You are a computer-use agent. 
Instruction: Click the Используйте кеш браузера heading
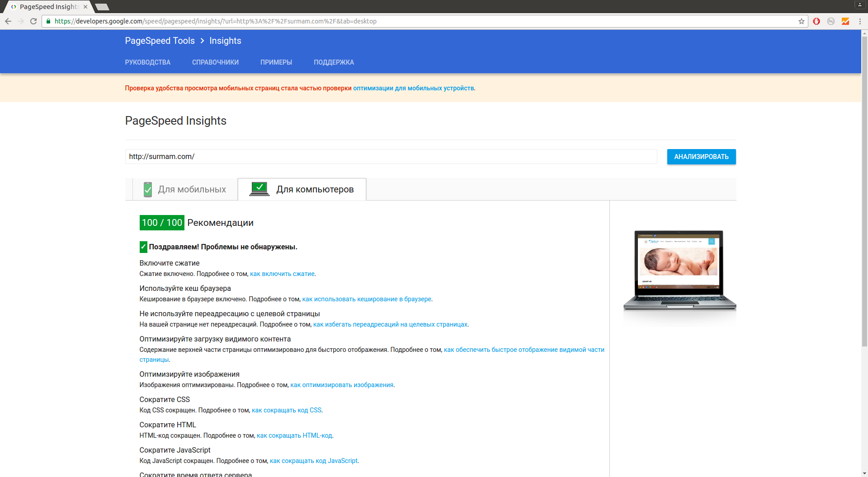tap(185, 288)
